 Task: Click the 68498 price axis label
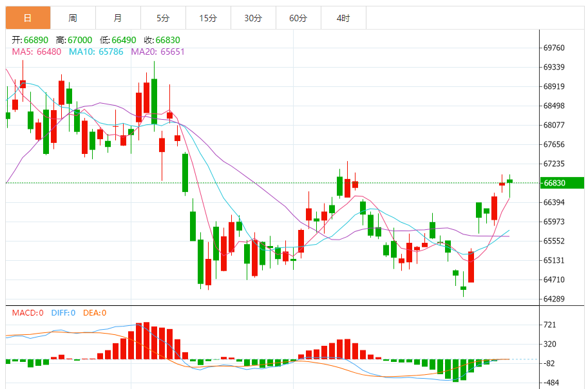click(x=554, y=106)
